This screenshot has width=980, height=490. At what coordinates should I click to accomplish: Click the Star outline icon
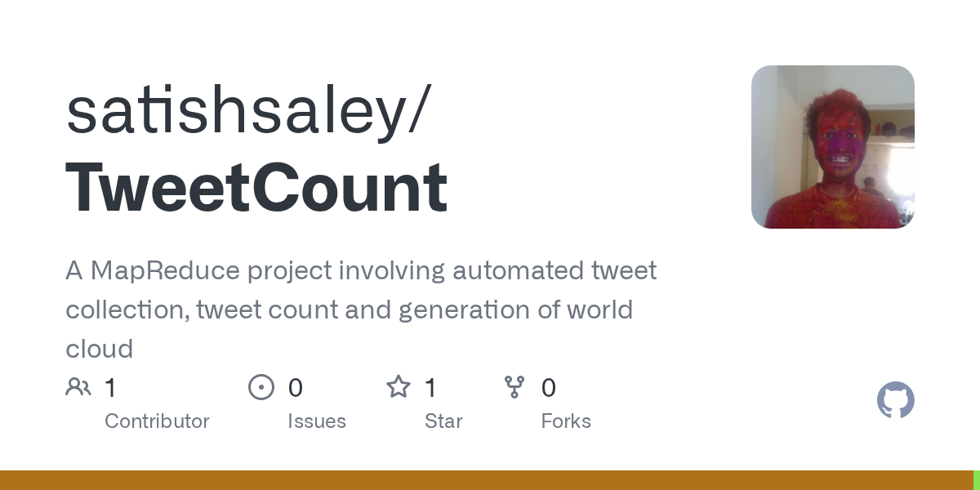(x=399, y=387)
